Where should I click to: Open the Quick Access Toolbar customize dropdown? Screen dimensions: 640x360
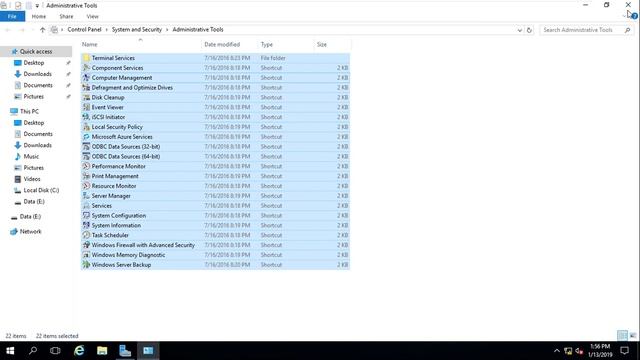(37, 6)
